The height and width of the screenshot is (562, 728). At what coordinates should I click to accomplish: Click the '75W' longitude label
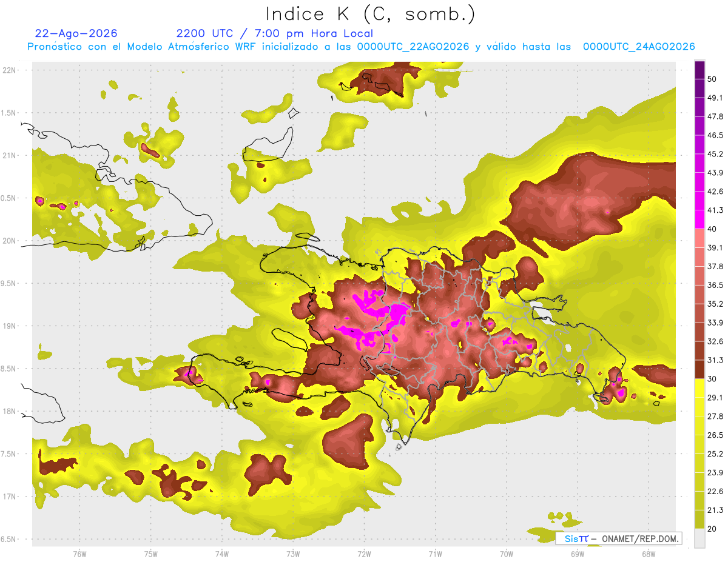coord(150,554)
